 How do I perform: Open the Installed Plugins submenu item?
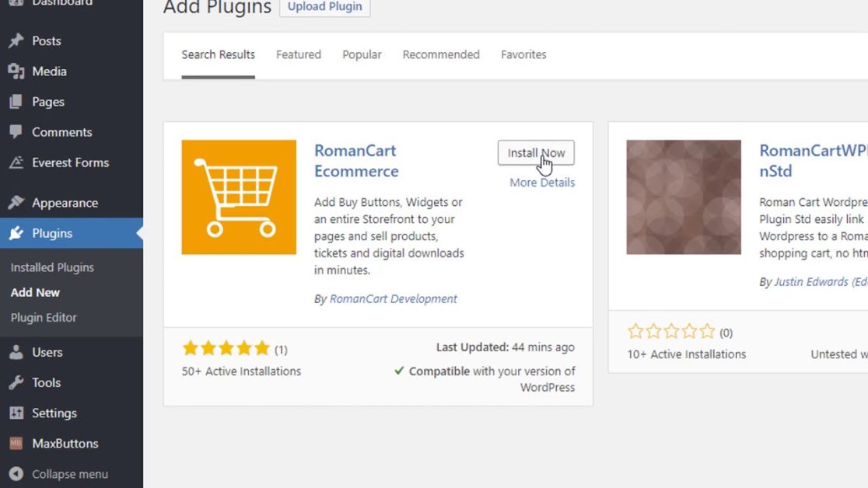[52, 267]
